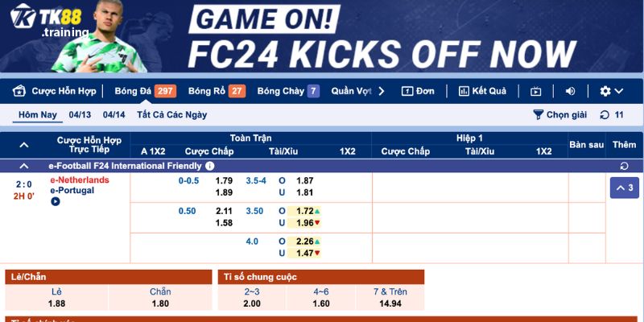644x322 pixels.
Task: Click the info icon beside International Friendly
Action: [x=209, y=166]
